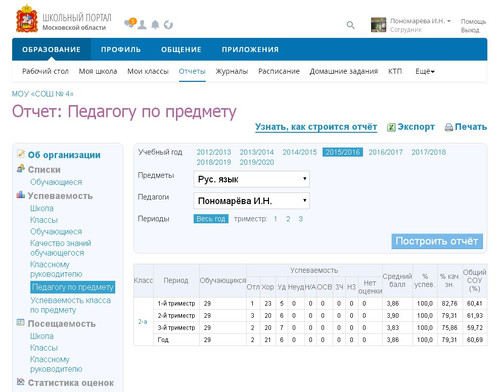Select the 2016/2017 school year
This screenshot has width=500, height=392.
pyautogui.click(x=385, y=152)
